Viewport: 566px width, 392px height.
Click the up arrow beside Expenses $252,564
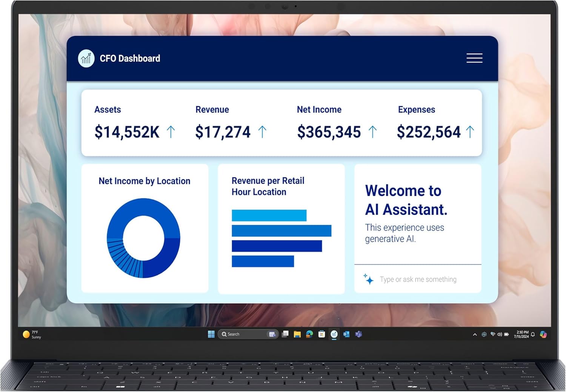[x=470, y=132]
